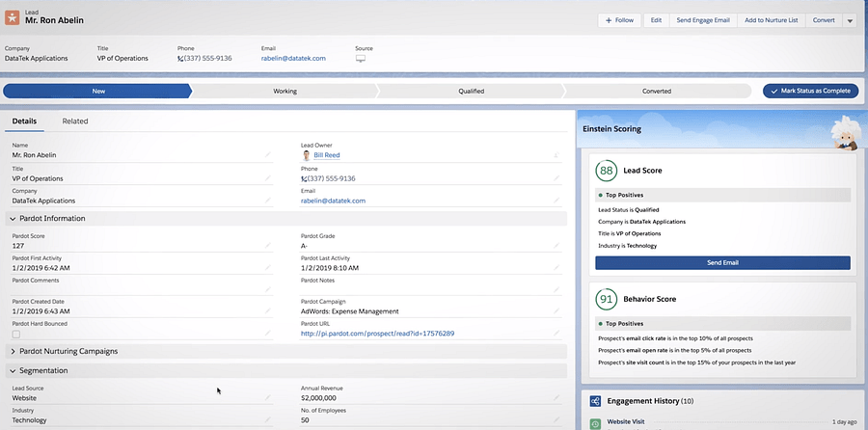Edit Lead Source pencil icon

point(268,397)
